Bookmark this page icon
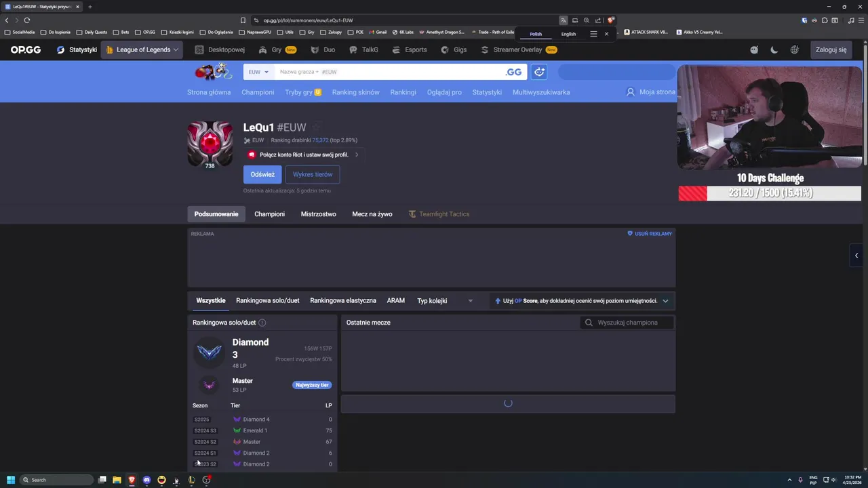The height and width of the screenshot is (488, 868). pyautogui.click(x=243, y=20)
